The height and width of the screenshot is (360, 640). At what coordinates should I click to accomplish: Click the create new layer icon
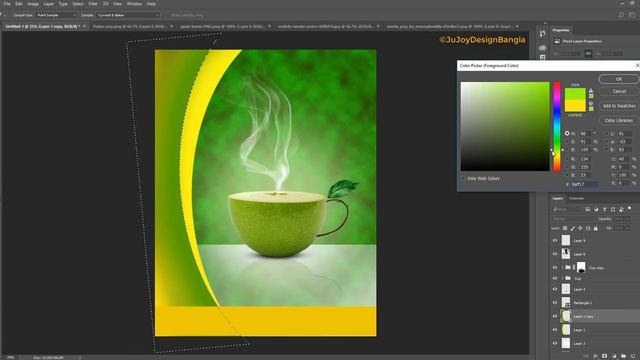632,356
